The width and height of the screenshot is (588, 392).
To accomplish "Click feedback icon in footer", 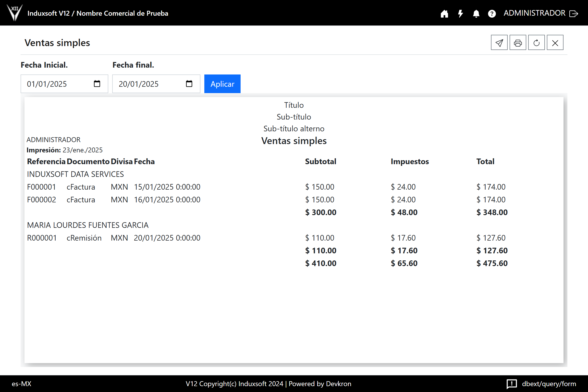I will click(x=512, y=383).
